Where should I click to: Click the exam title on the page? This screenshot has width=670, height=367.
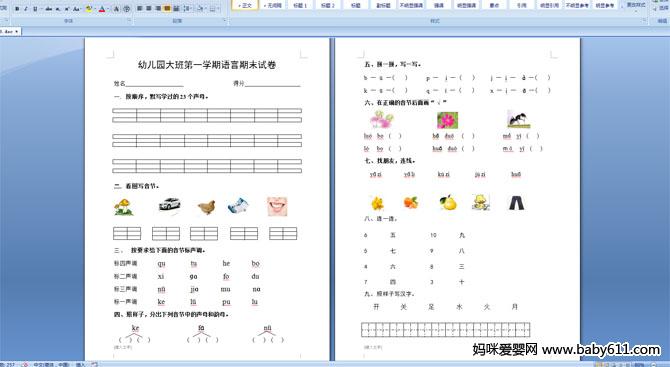click(207, 65)
